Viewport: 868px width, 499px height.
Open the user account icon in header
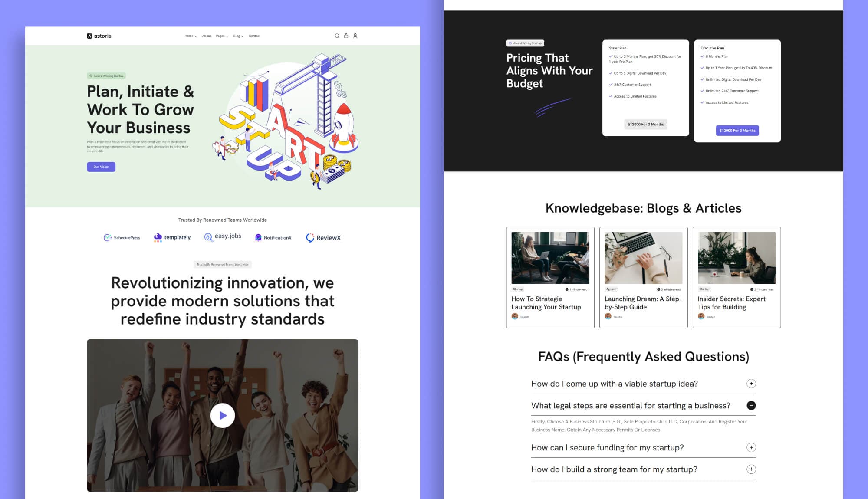[x=355, y=36]
